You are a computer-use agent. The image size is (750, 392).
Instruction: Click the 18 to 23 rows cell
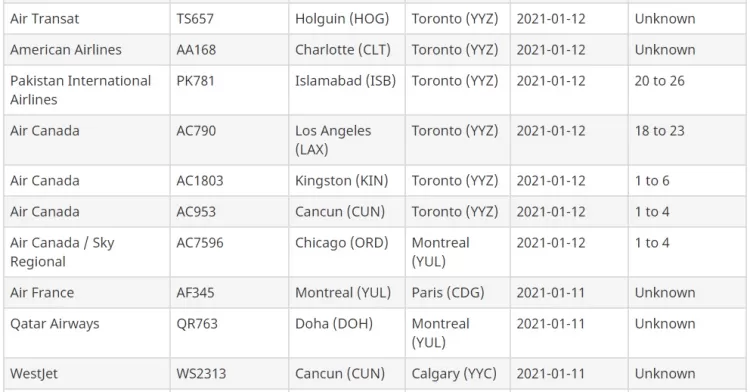pyautogui.click(x=687, y=140)
